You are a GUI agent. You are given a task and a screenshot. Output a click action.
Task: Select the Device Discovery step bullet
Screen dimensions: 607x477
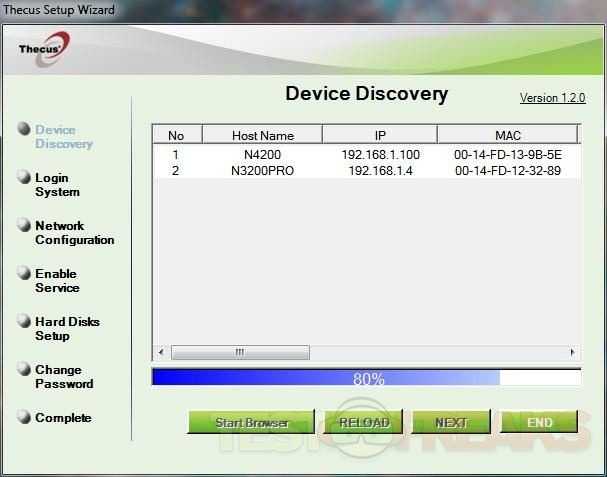tap(25, 129)
